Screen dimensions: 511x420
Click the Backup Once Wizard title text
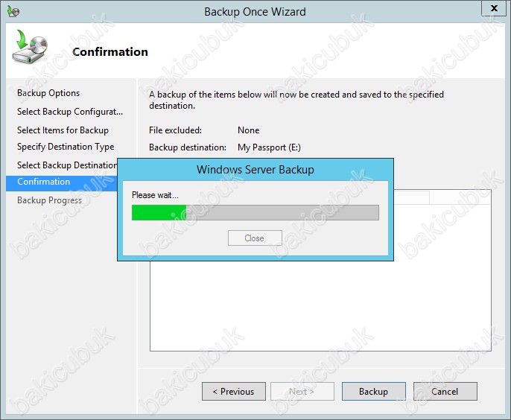tap(256, 12)
